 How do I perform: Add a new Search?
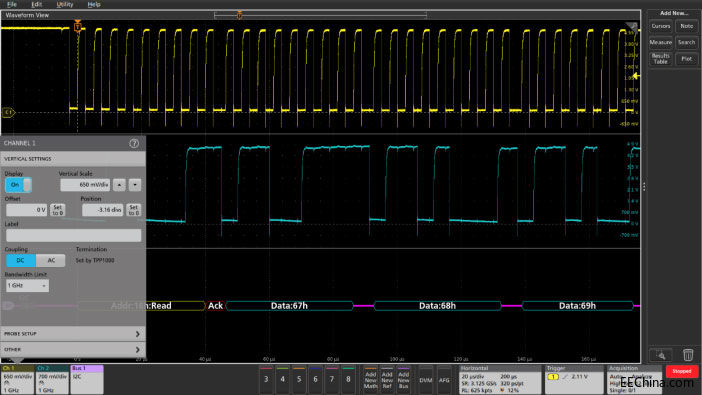point(686,43)
